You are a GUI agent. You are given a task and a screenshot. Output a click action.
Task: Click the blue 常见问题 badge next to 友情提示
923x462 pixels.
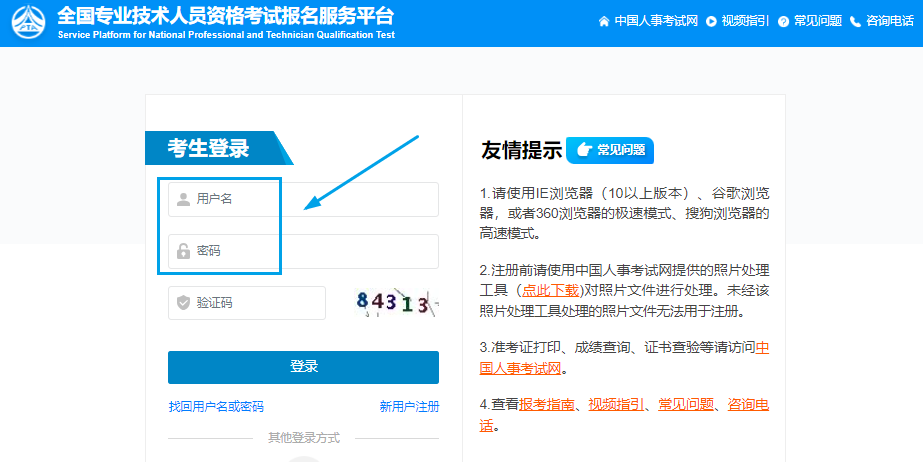[610, 150]
